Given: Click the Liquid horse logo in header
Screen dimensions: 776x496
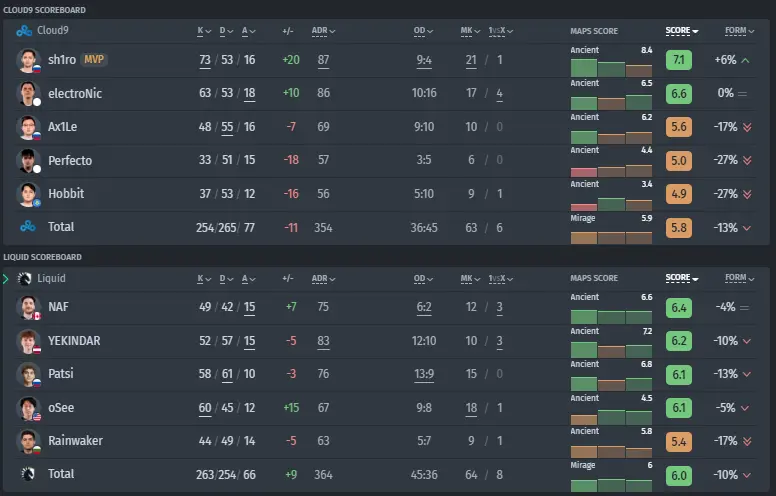Looking at the screenshot, I should [x=24, y=279].
